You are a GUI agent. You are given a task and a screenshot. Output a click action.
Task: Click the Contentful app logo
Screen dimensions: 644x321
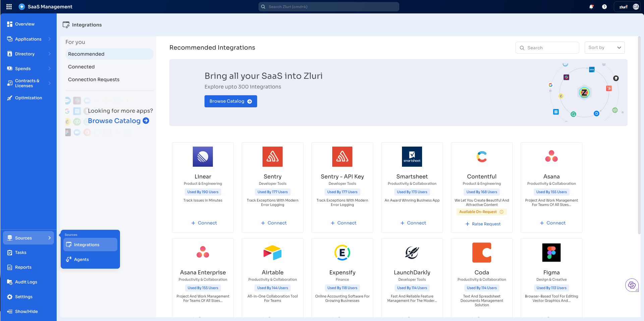pos(482,157)
